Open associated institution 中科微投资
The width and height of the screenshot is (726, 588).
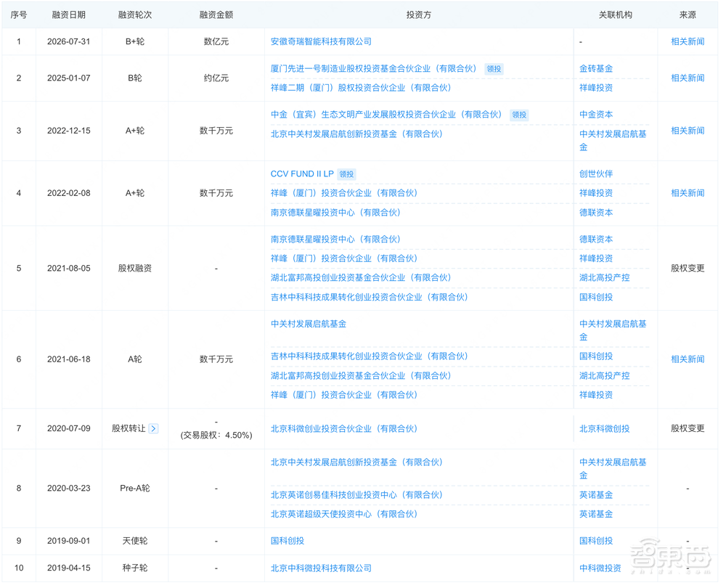(x=600, y=568)
